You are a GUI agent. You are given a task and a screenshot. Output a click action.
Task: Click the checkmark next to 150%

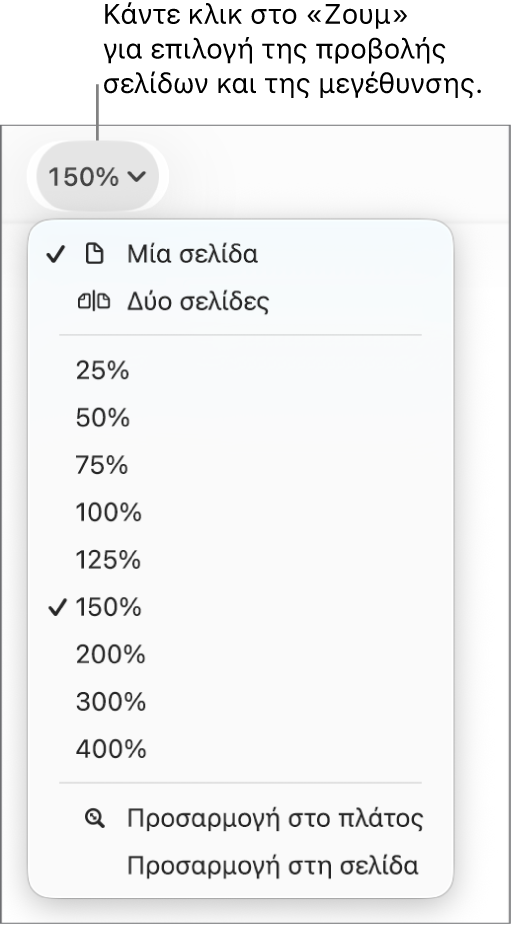57,608
